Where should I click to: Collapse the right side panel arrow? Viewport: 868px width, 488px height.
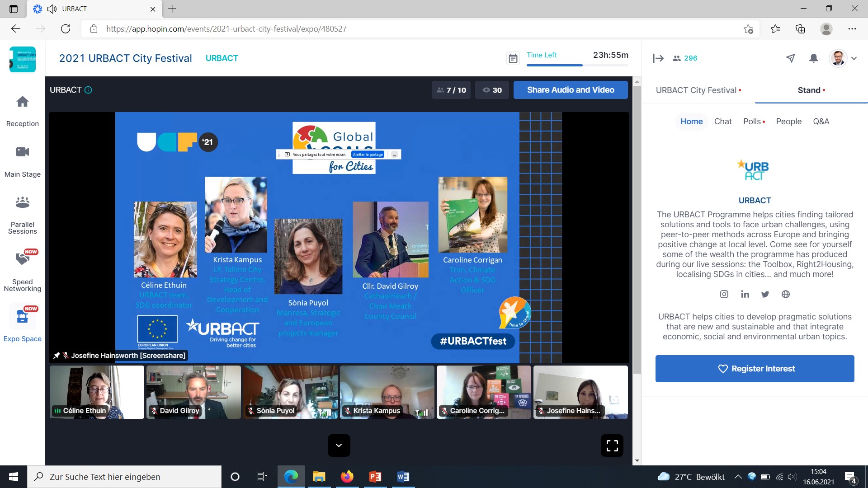point(658,58)
